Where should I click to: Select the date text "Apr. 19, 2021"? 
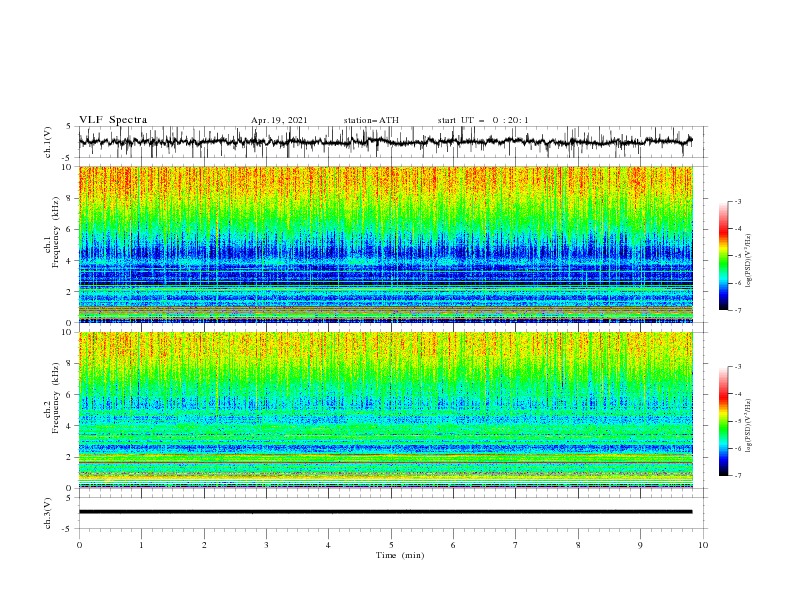(x=279, y=120)
